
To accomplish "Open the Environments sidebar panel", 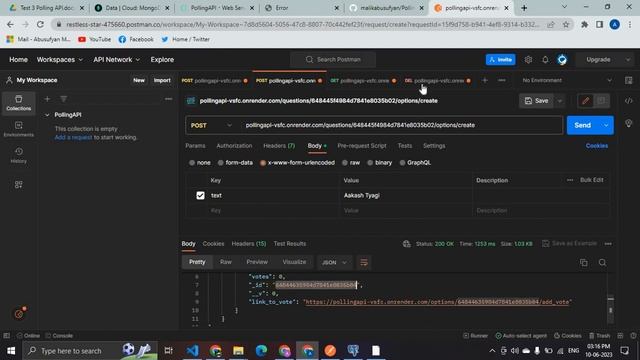I will point(18,129).
